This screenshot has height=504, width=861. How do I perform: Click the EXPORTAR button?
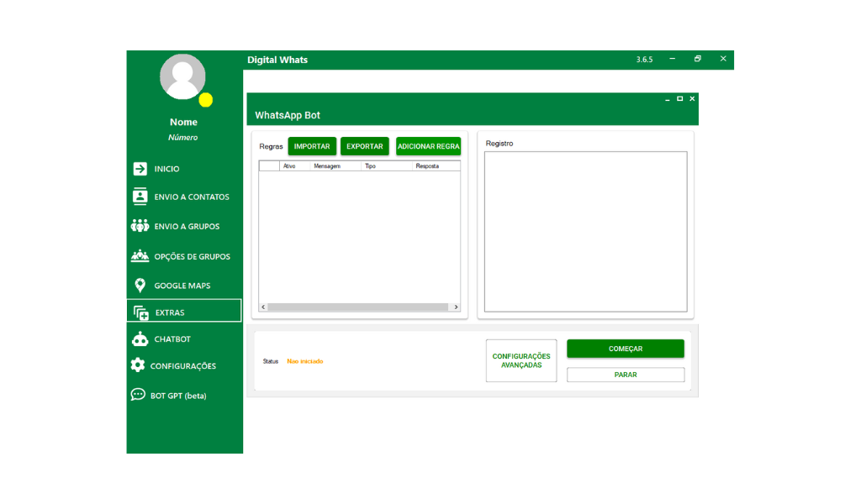click(365, 146)
